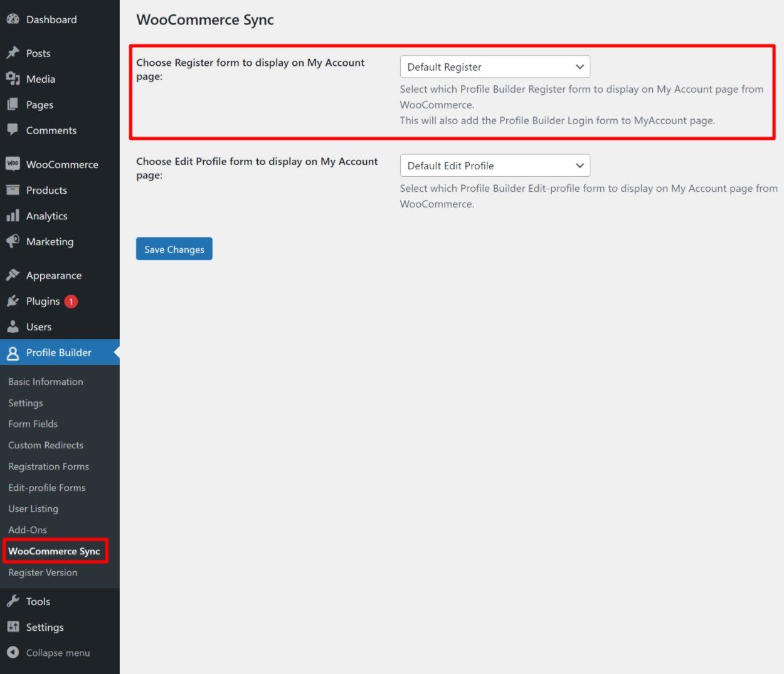Viewport: 784px width, 674px height.
Task: Open the WordPress Settings main menu
Action: click(60, 627)
